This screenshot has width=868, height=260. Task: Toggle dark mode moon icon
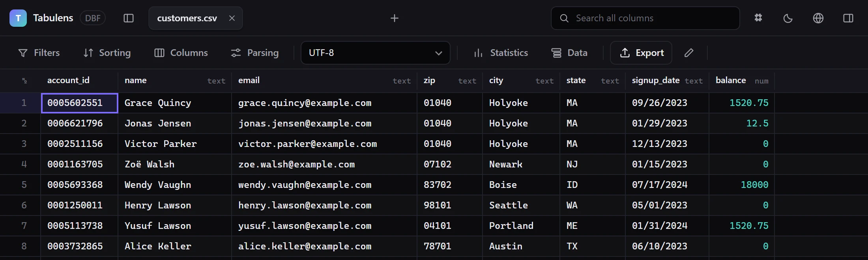click(788, 18)
